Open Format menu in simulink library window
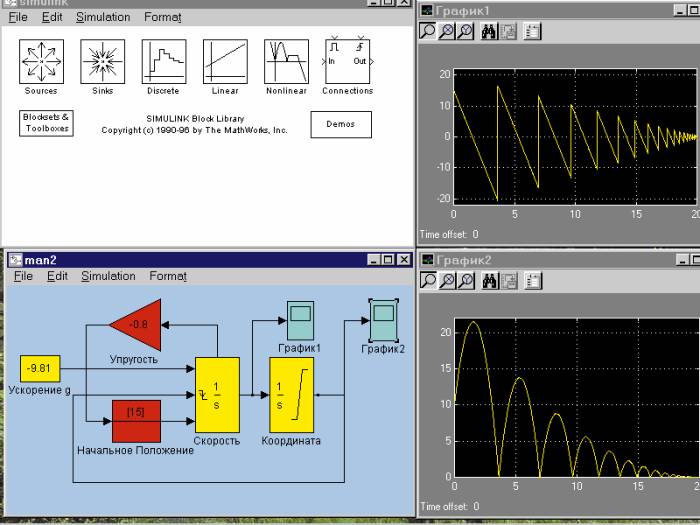Image resolution: width=700 pixels, height=525 pixels. [162, 18]
